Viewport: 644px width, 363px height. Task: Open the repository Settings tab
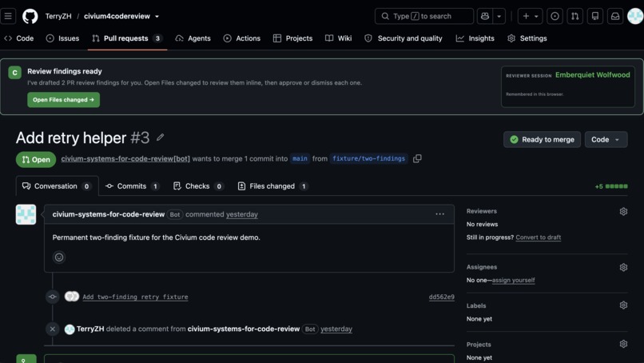tap(527, 38)
